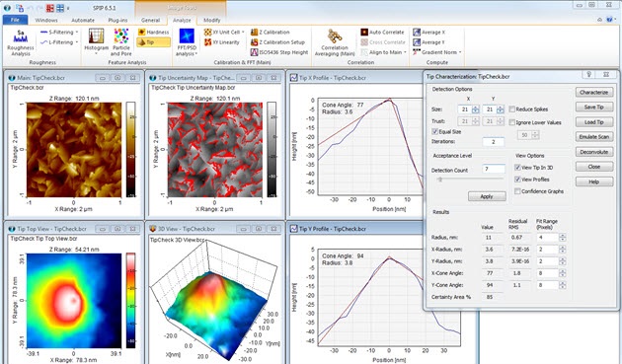Switch to the Modify tab

(x=212, y=20)
